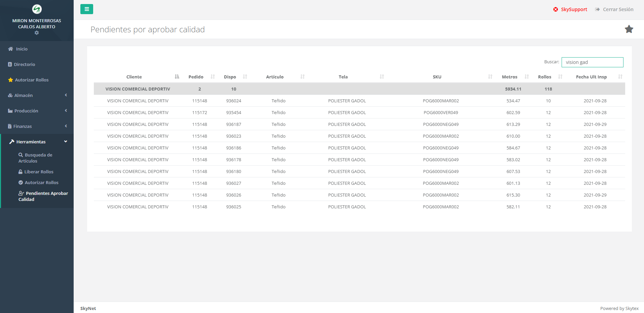The image size is (644, 313).
Task: Click the Buscar search input field
Action: 592,62
